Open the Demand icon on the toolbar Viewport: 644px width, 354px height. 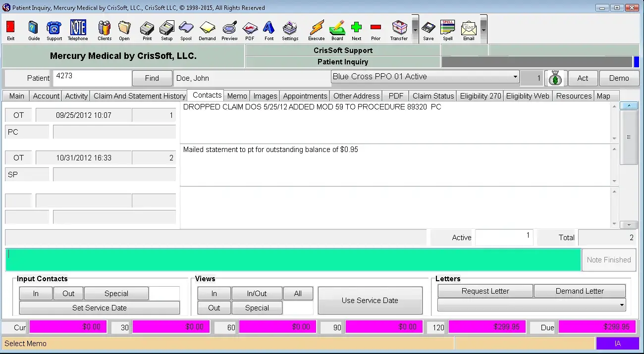click(207, 30)
